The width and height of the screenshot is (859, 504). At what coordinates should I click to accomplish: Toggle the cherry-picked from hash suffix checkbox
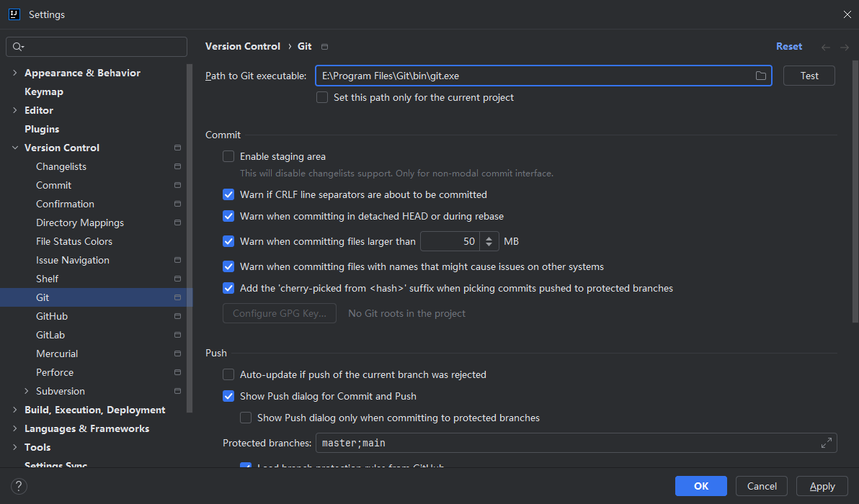pyautogui.click(x=228, y=289)
